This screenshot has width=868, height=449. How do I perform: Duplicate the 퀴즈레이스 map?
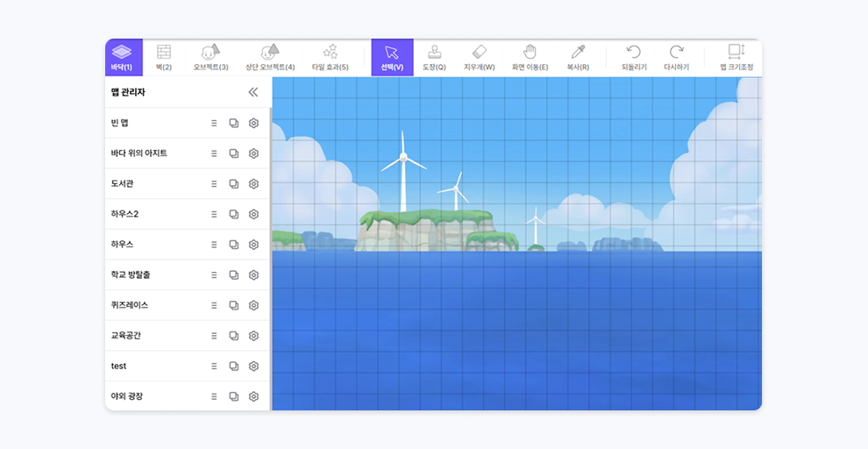(233, 305)
